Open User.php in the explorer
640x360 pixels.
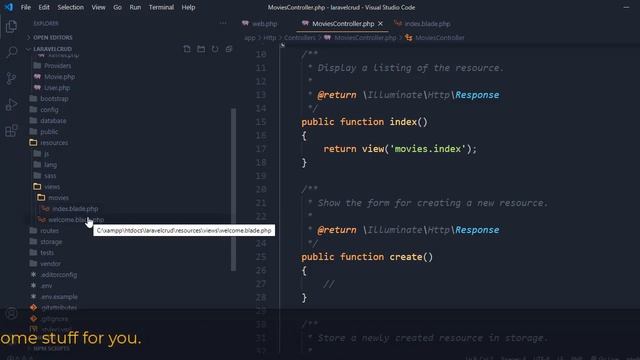(x=57, y=88)
